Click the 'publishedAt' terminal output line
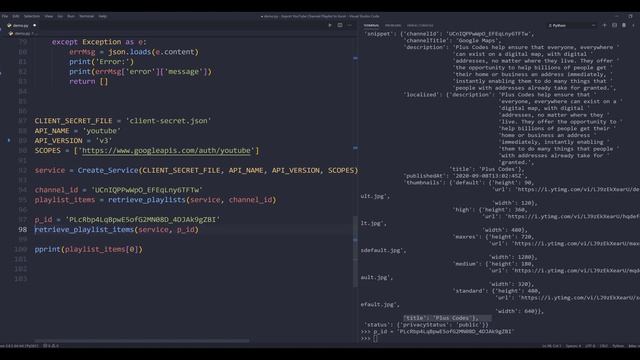640x360 pixels. 464,176
